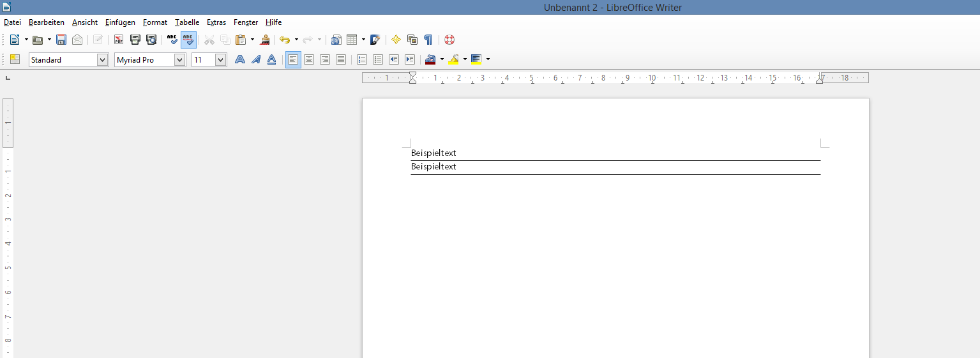The image size is (980, 358).
Task: Open the Ansicht menu
Action: [x=85, y=22]
